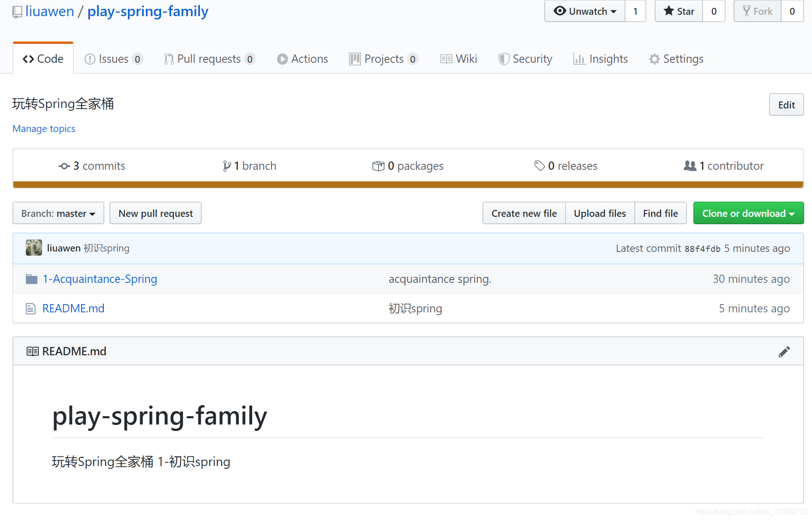This screenshot has height=520, width=812.
Task: Click the fork count 0
Action: 792,11
